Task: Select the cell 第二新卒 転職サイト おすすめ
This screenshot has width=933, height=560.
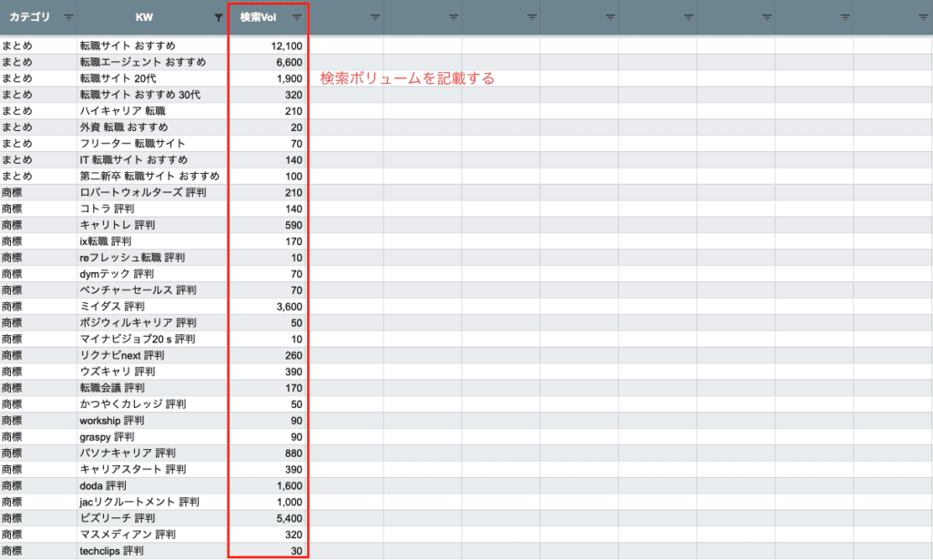Action: tap(152, 176)
